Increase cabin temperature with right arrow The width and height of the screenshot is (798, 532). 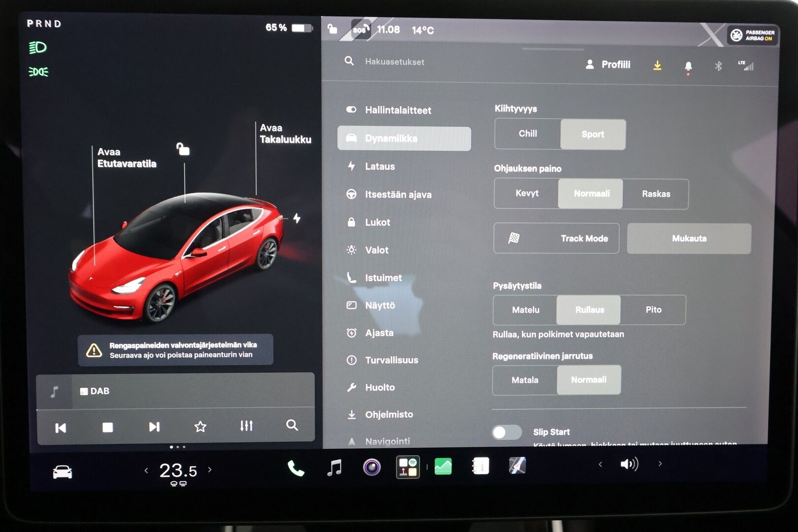[x=210, y=469]
